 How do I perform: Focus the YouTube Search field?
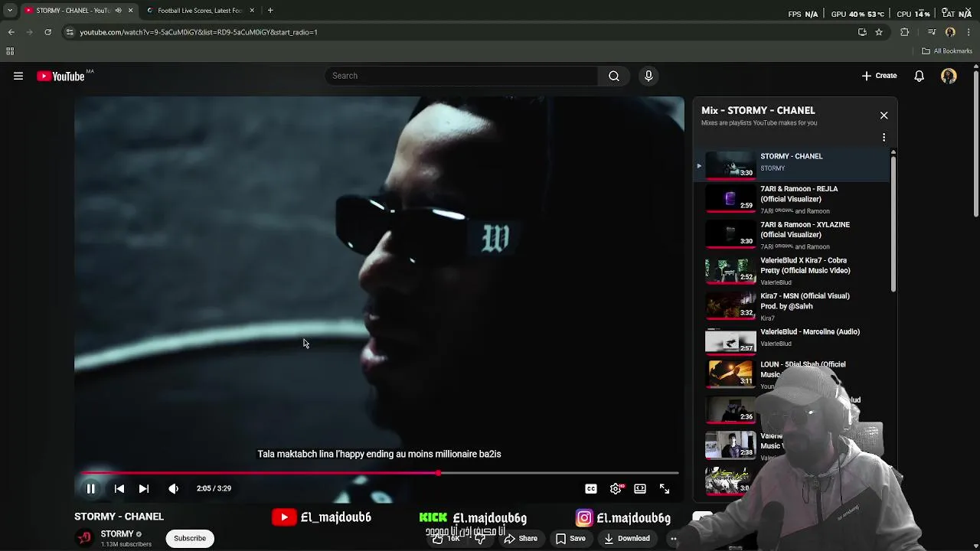(x=462, y=76)
